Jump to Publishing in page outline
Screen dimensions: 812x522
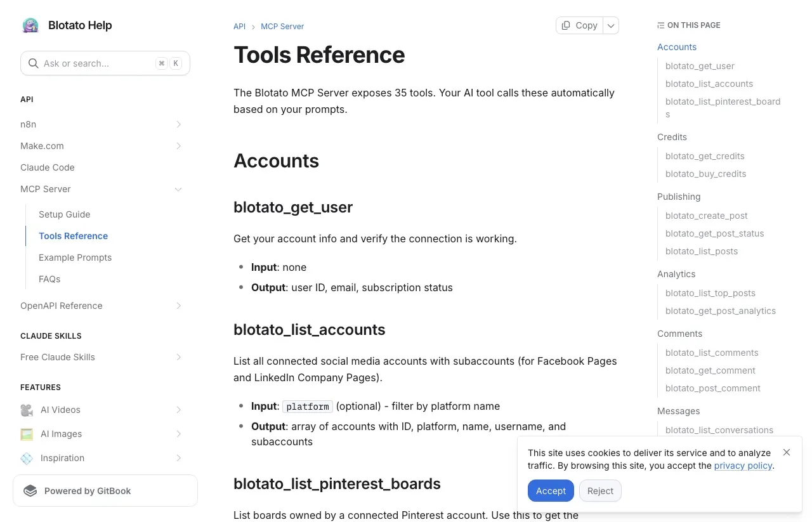tap(679, 197)
